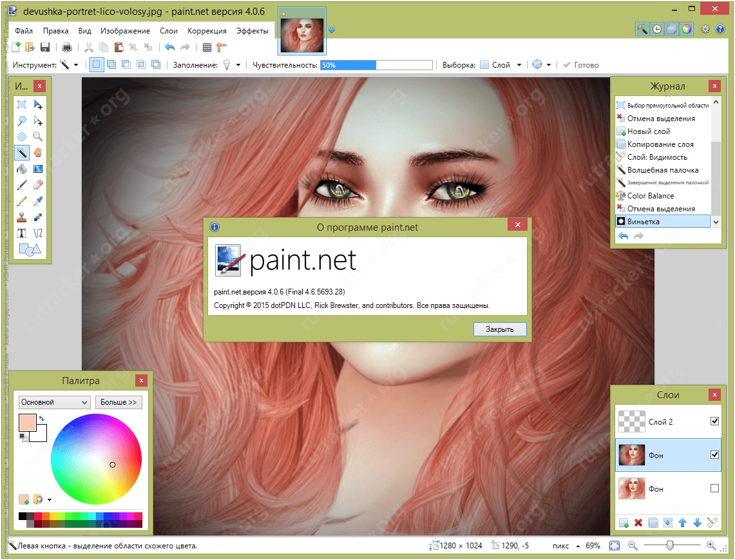The image size is (735, 560).
Task: Set selection mode to Replace
Action: coord(97,64)
